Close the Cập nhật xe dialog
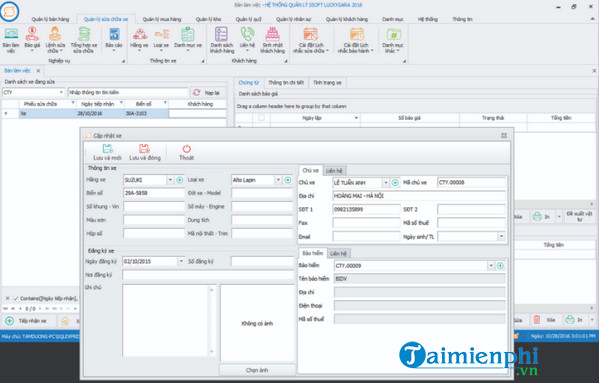Viewport: 599px width, 383px height. point(504,136)
